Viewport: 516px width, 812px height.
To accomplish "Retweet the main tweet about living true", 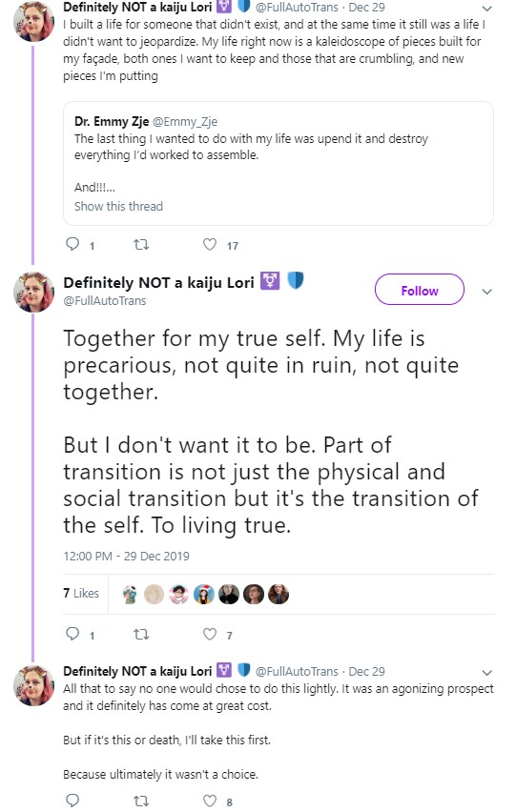I will [x=141, y=634].
